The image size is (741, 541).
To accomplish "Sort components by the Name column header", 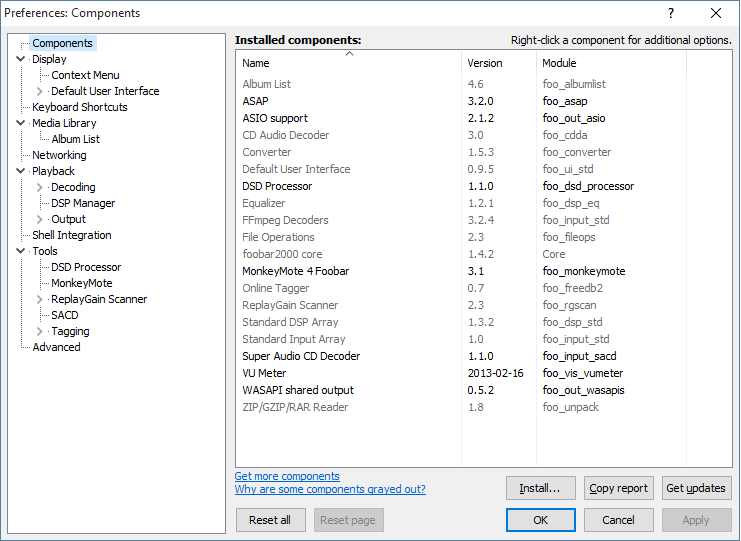I will [x=349, y=63].
